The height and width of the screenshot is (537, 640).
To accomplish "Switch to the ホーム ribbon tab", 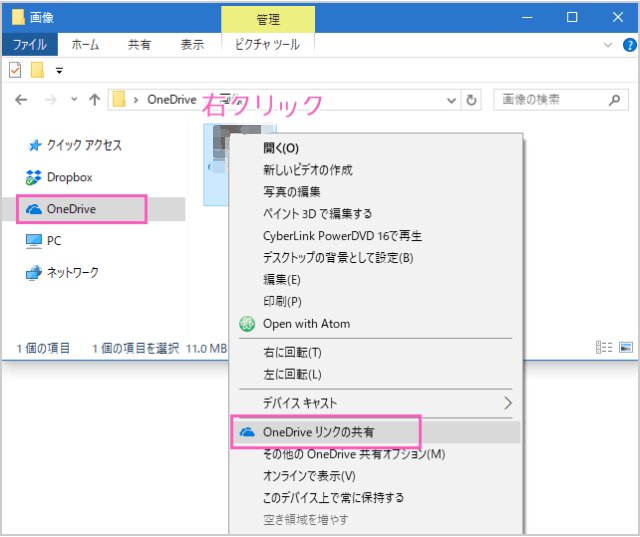I will (x=85, y=44).
